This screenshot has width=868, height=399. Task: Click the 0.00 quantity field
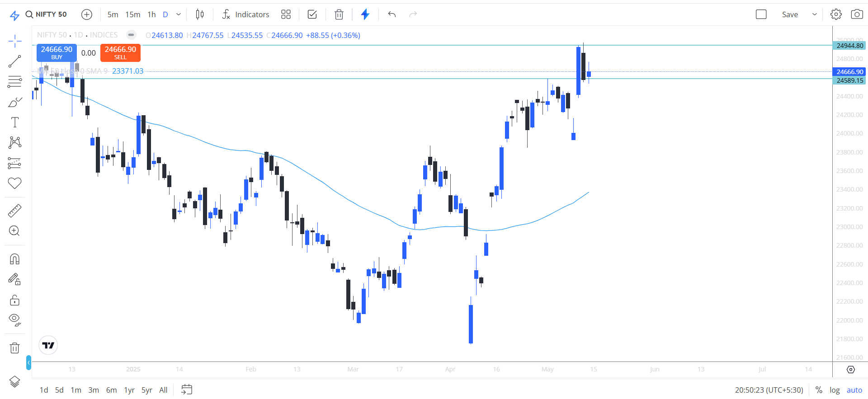click(x=89, y=53)
